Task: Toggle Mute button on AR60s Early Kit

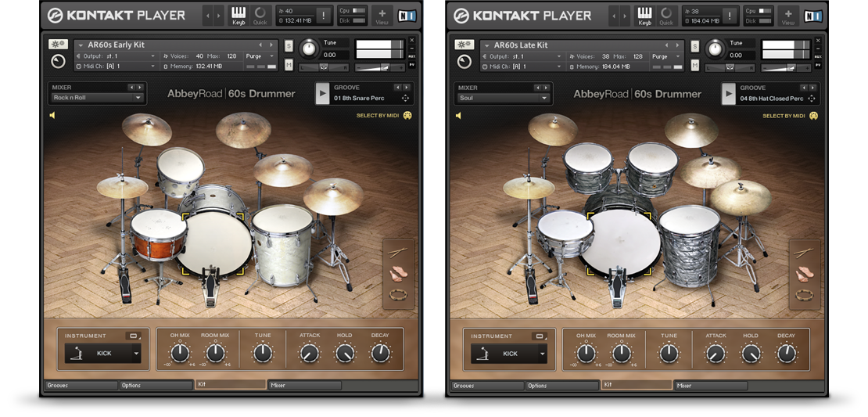Action: click(289, 65)
